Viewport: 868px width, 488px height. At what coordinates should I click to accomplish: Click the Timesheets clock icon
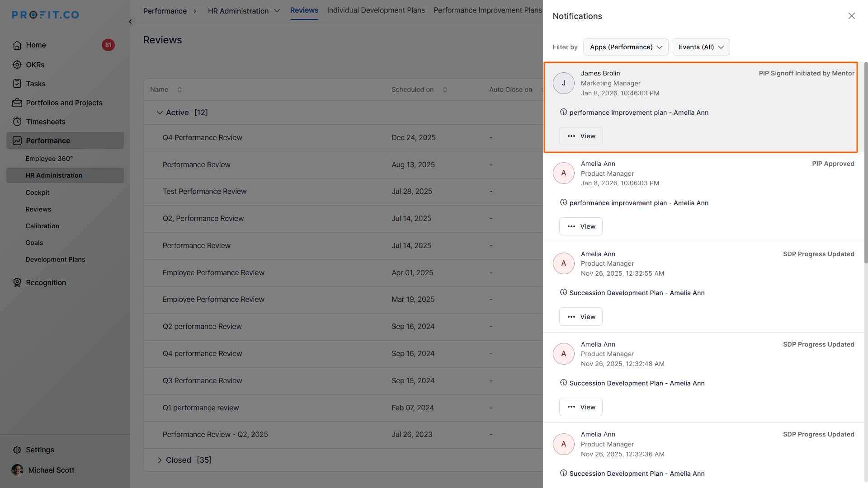point(17,122)
